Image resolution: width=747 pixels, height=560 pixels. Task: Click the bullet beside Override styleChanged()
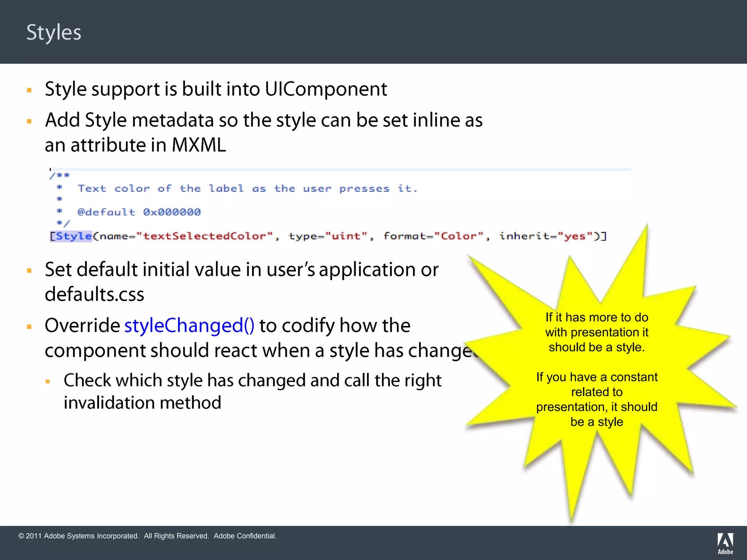[30, 327]
